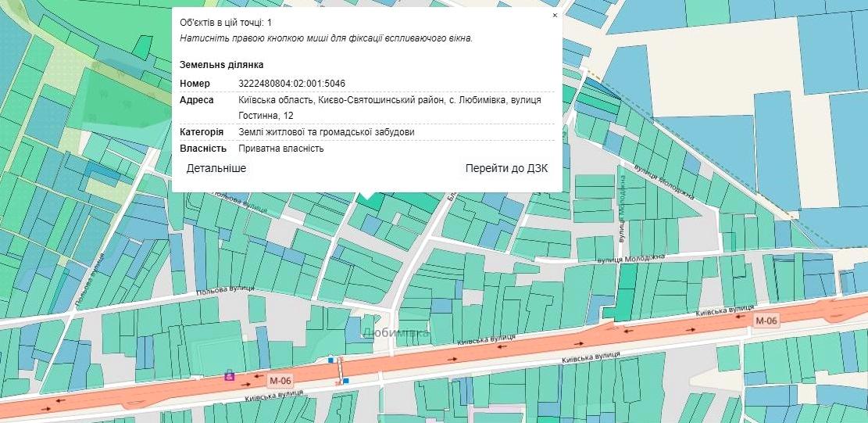Click the address text with вулиця Гостинна, 12

pyautogui.click(x=389, y=107)
